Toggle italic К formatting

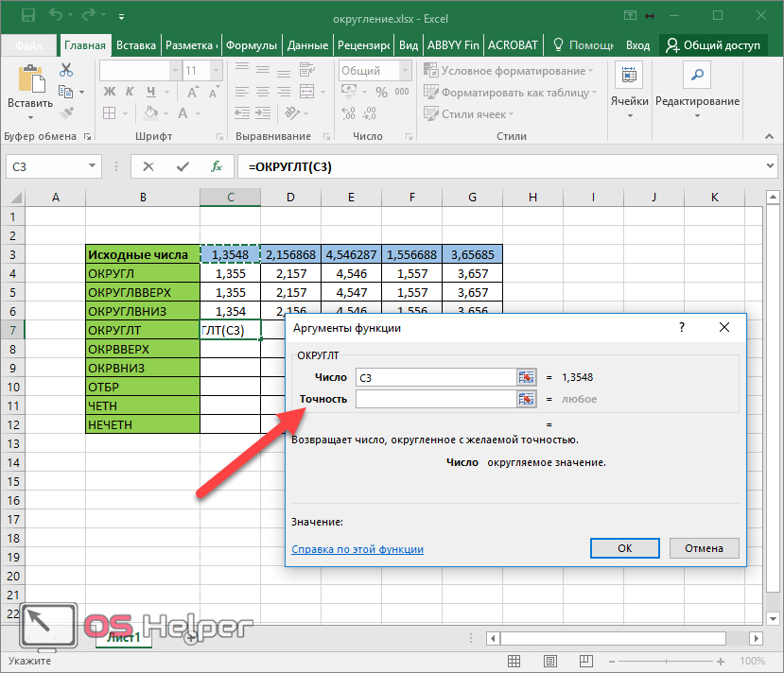(130, 92)
